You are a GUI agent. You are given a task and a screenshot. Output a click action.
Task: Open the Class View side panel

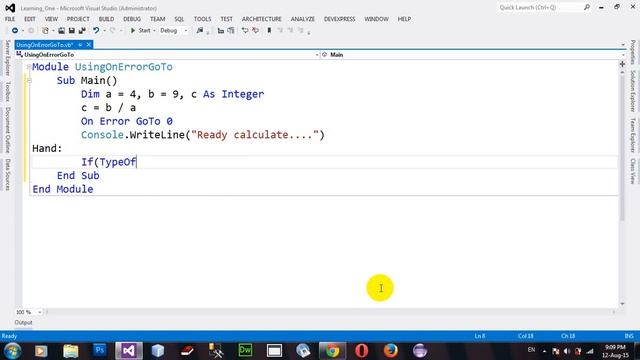[x=632, y=171]
